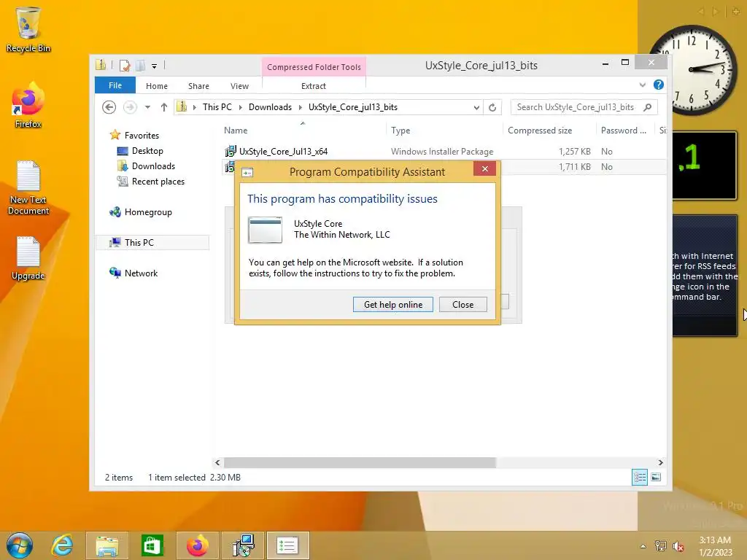Open the address bar history dropdown

pyautogui.click(x=476, y=108)
